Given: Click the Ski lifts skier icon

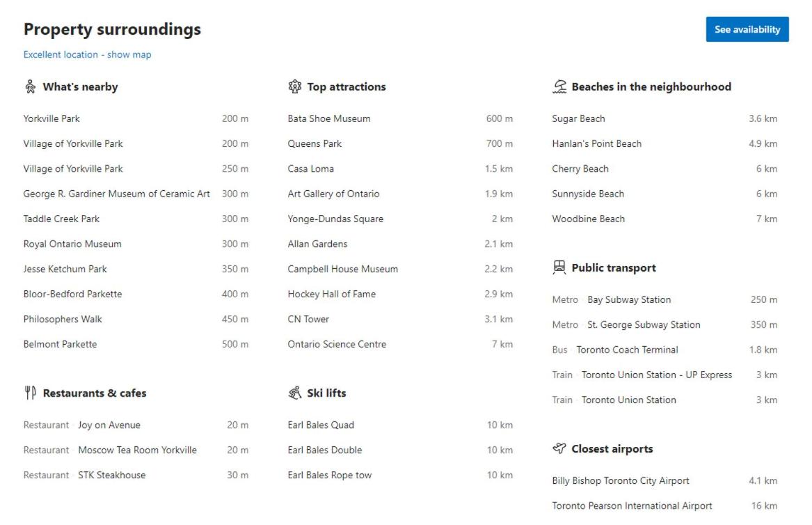Looking at the screenshot, I should (294, 393).
